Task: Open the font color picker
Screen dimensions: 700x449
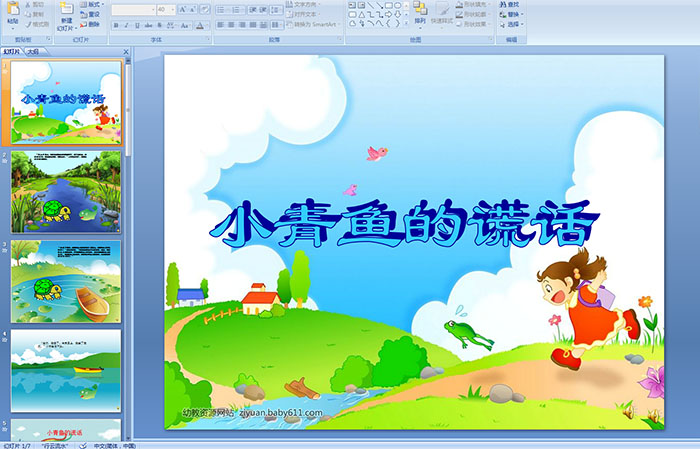Action: [201, 25]
